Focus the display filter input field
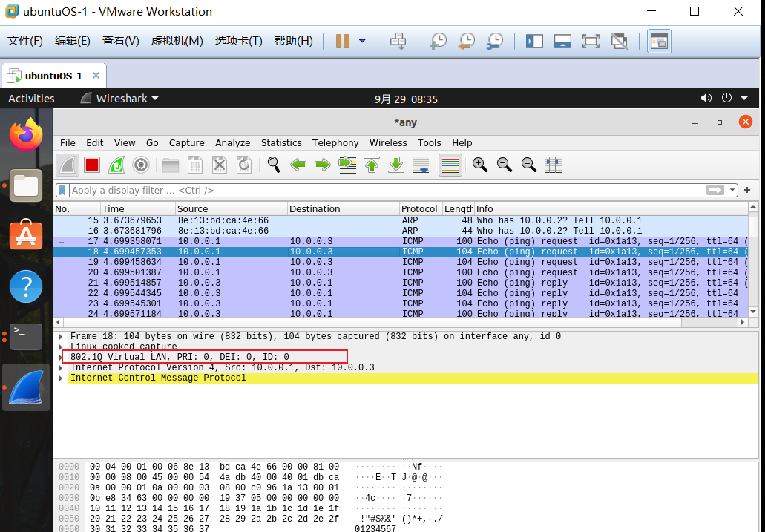 point(387,191)
